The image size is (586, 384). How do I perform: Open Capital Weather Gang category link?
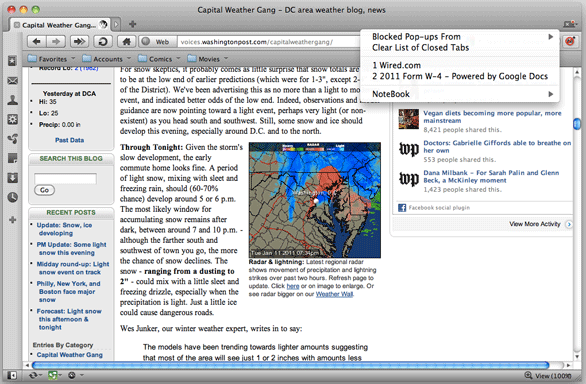click(x=70, y=354)
